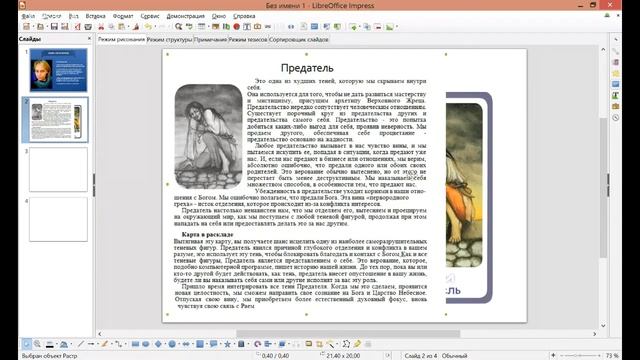Open the Вставка menu

click(x=95, y=16)
